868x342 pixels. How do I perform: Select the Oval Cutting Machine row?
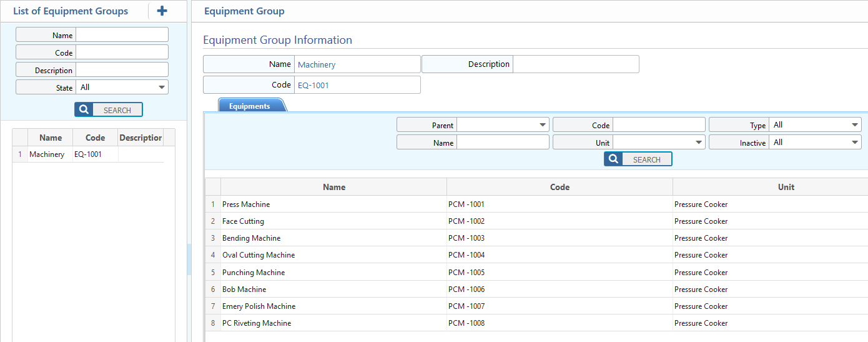(537, 255)
